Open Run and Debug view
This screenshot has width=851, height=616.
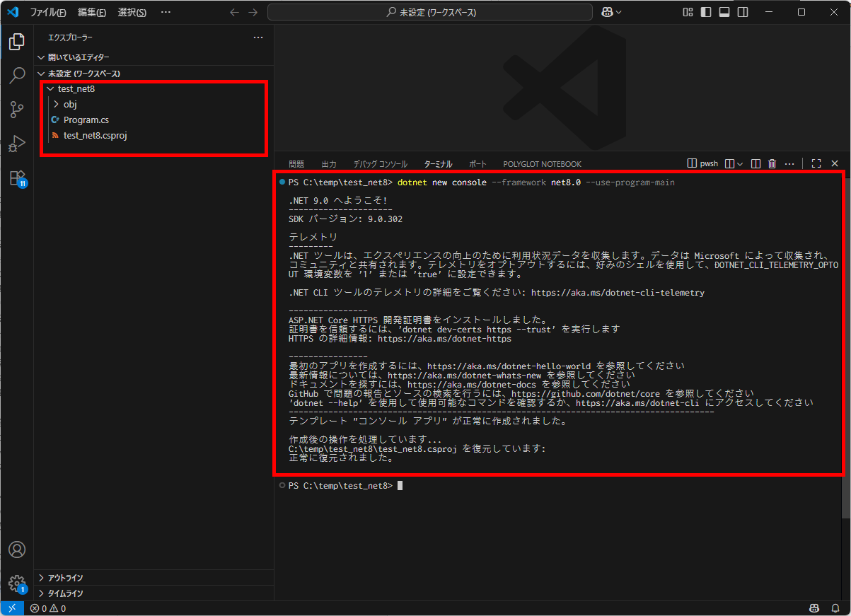[17, 144]
